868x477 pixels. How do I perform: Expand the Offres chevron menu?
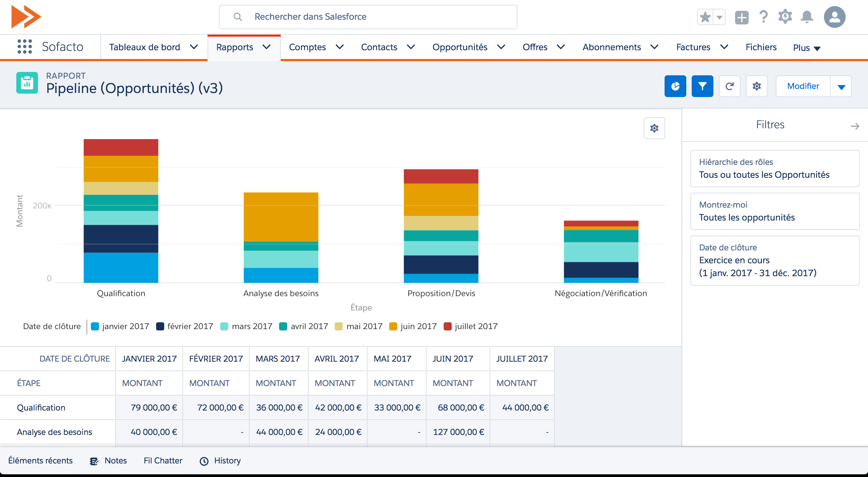coord(561,47)
